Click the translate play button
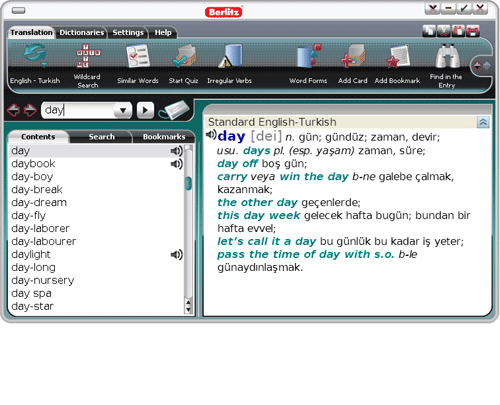The width and height of the screenshot is (500, 405). point(145,110)
